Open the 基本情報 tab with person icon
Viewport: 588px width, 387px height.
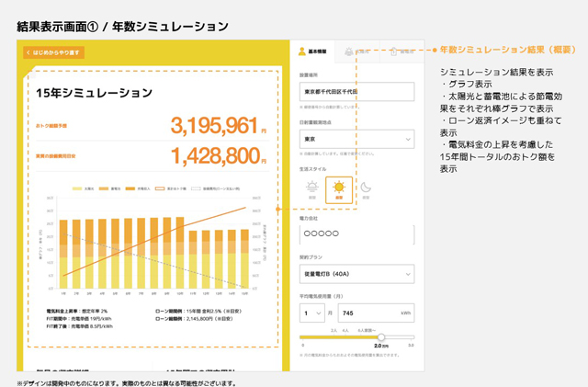coord(312,51)
